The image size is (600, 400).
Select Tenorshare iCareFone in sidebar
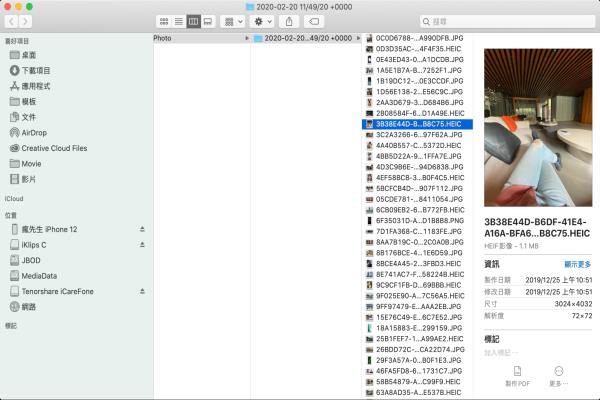[x=52, y=291]
